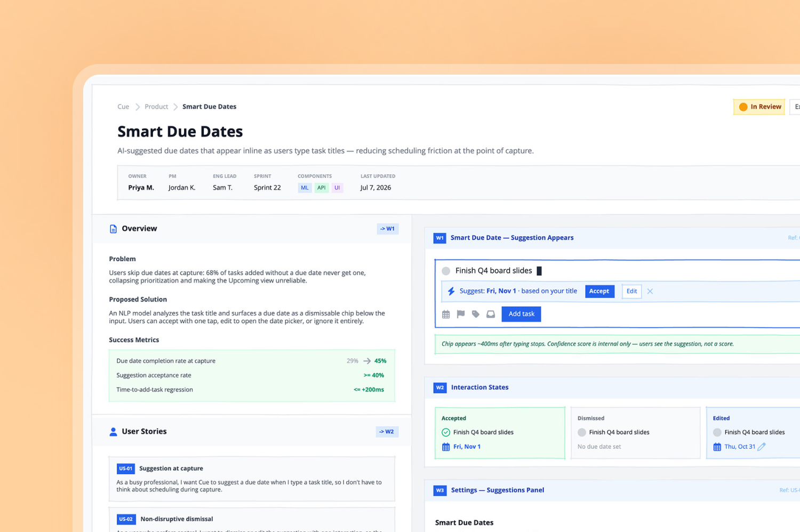The width and height of the screenshot is (800, 532).
Task: Click the ML component tag
Action: click(x=305, y=188)
